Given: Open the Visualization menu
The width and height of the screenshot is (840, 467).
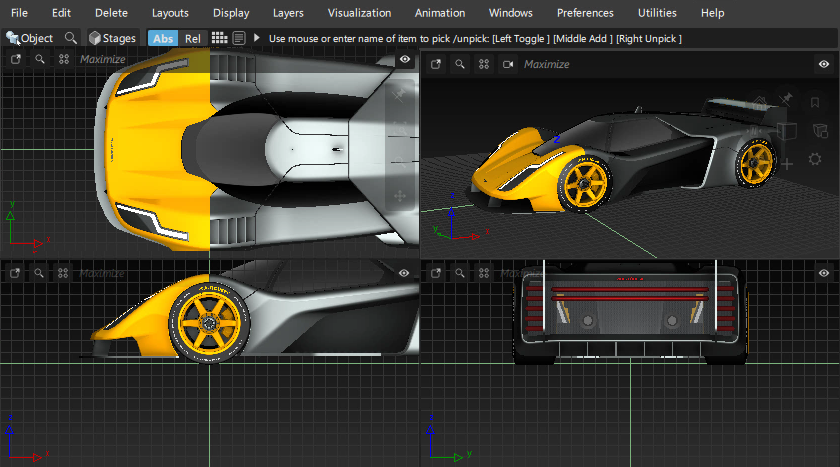Looking at the screenshot, I should (x=360, y=13).
